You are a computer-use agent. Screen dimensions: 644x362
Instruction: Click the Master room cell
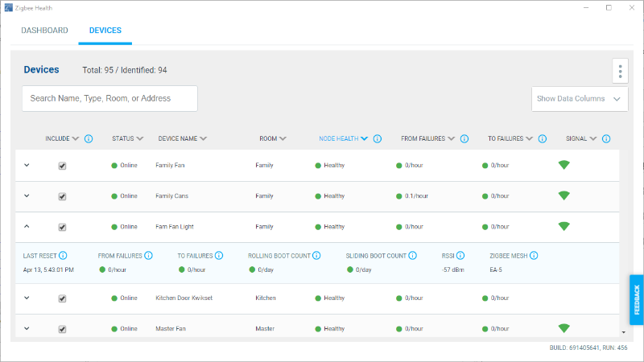pyautogui.click(x=265, y=329)
